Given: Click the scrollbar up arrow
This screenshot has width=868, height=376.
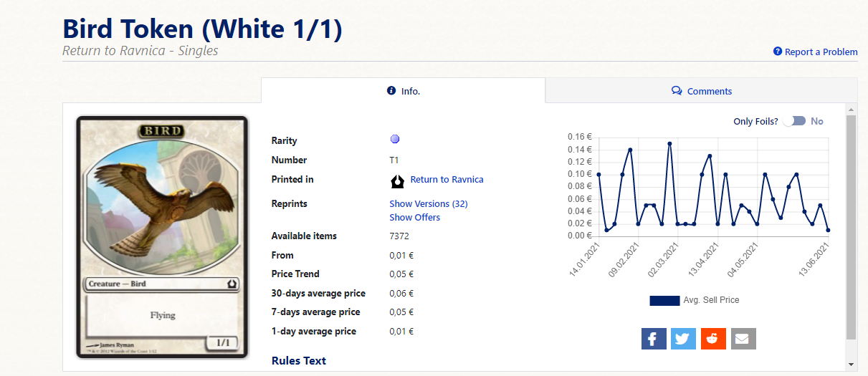Looking at the screenshot, I should [x=851, y=110].
